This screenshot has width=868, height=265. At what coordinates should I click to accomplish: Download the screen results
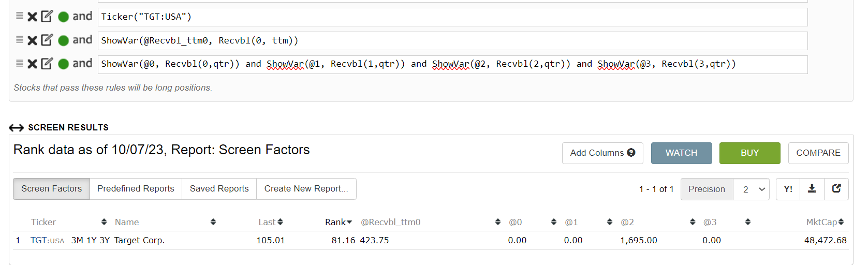pos(812,189)
